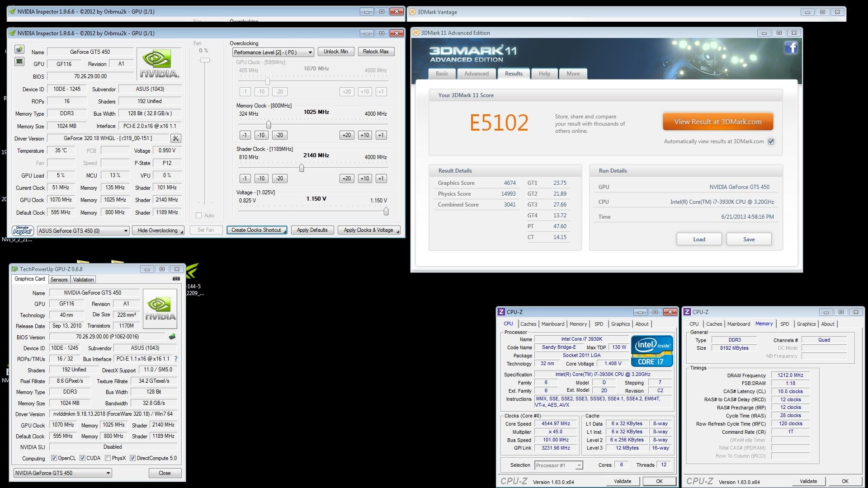The image size is (868, 488).
Task: Click the NVIDIA logo in GPU-Z
Action: point(160,309)
